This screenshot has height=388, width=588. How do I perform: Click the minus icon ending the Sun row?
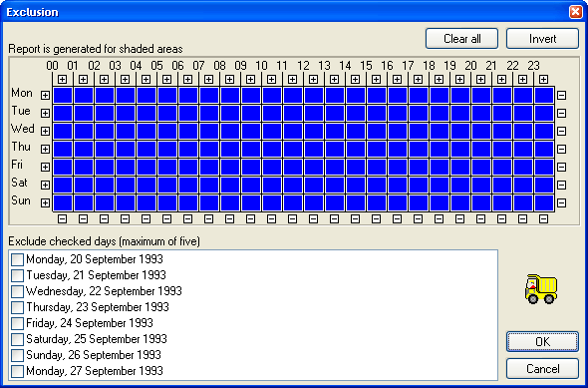point(561,203)
